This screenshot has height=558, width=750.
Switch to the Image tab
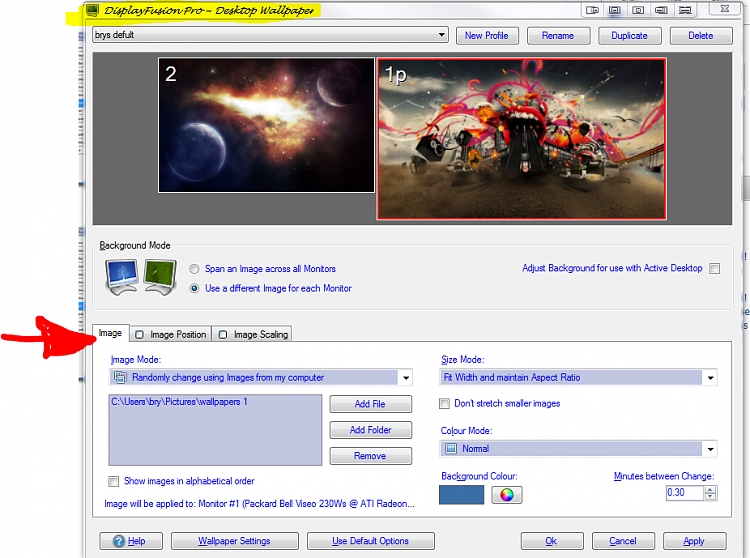pos(110,333)
